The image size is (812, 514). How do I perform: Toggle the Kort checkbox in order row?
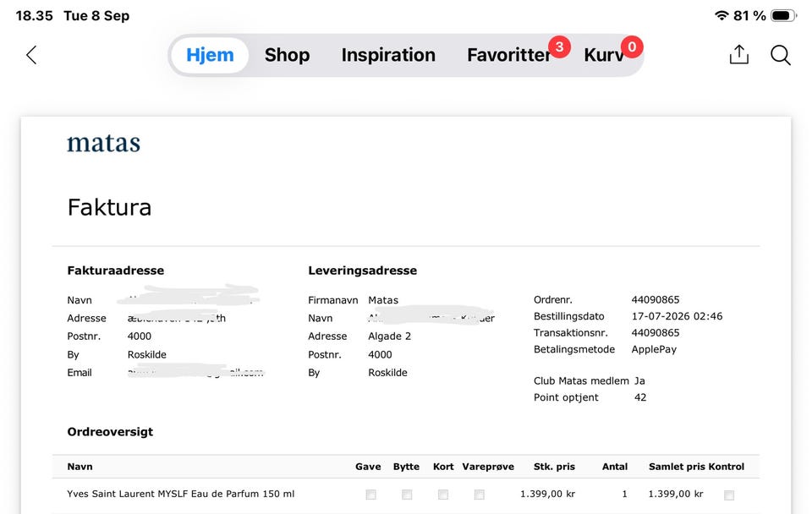pyautogui.click(x=442, y=495)
